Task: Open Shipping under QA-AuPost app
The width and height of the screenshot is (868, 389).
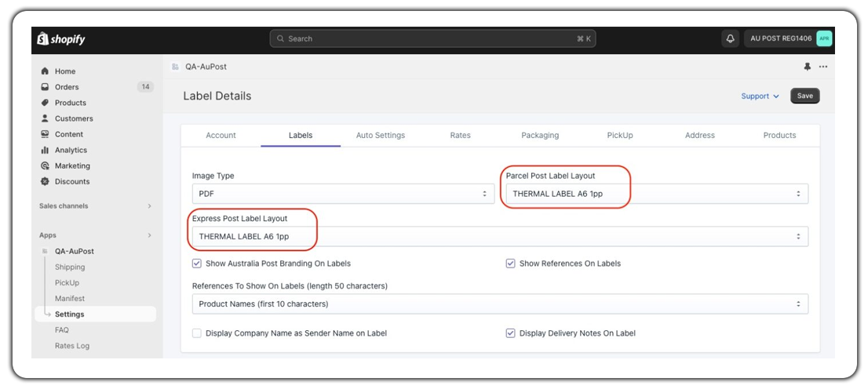Action: [70, 267]
